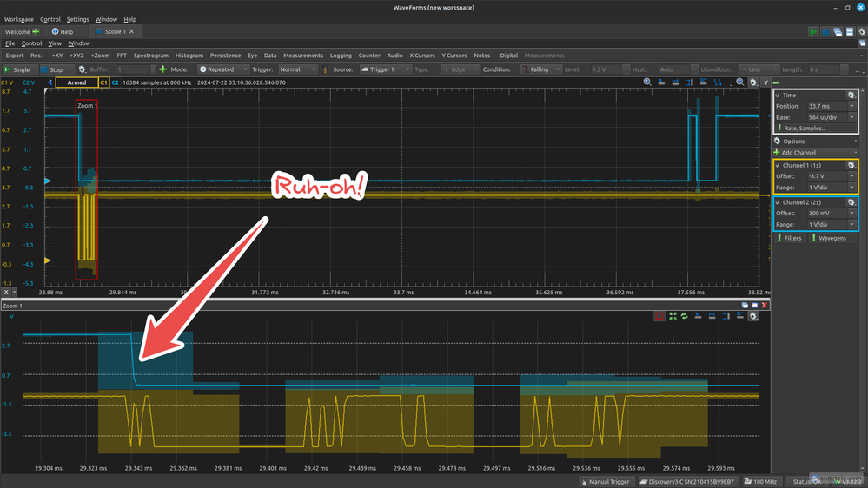This screenshot has height=488, width=868.
Task: Open the main plot settings gear icon
Action: pyautogui.click(x=752, y=82)
